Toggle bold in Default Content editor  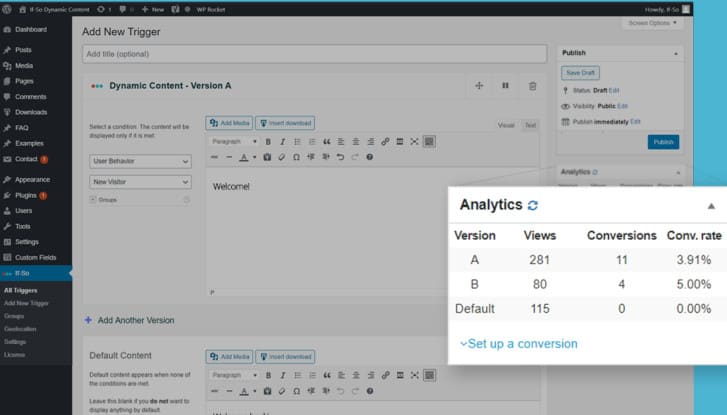pos(268,376)
